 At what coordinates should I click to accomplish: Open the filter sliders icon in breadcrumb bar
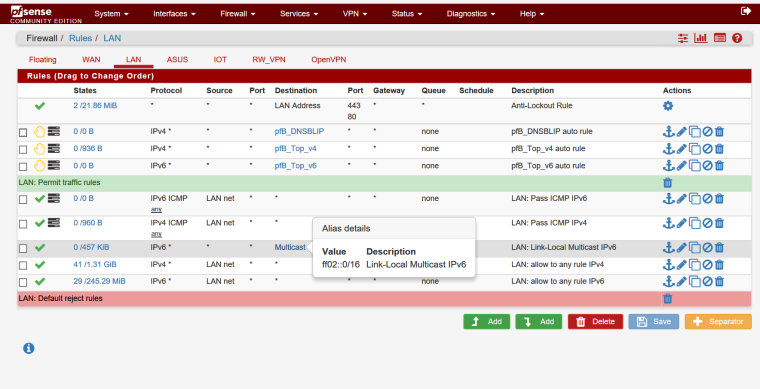683,38
